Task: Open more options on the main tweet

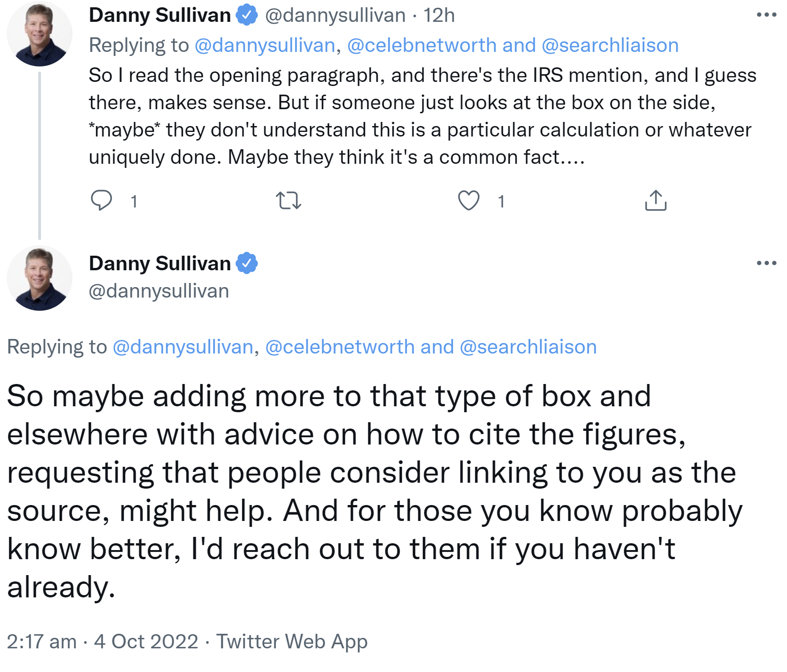Action: (766, 263)
